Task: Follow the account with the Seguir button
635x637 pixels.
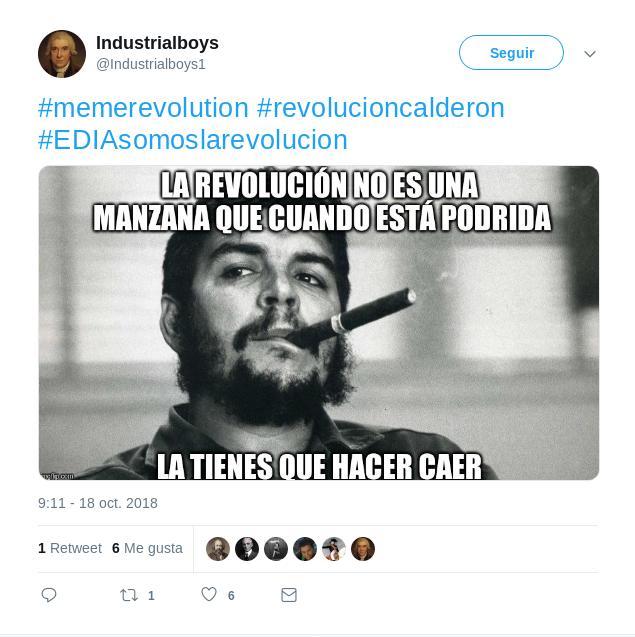Action: [511, 52]
